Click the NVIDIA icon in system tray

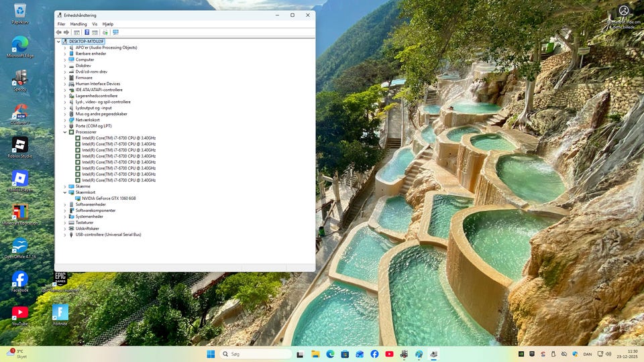coord(521,354)
